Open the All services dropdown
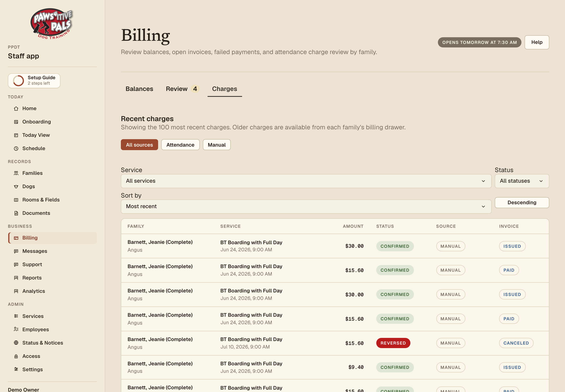Viewport: 565px width, 392px height. [x=306, y=181]
